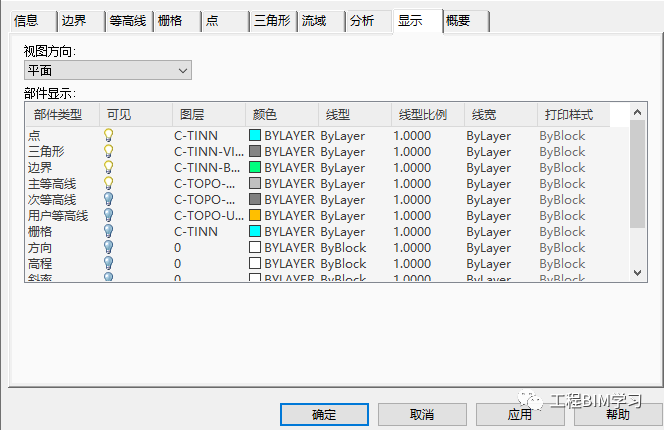This screenshot has width=664, height=430.
Task: Click linetype scale 1.0000 in 三角形 row
Action: [x=412, y=152]
